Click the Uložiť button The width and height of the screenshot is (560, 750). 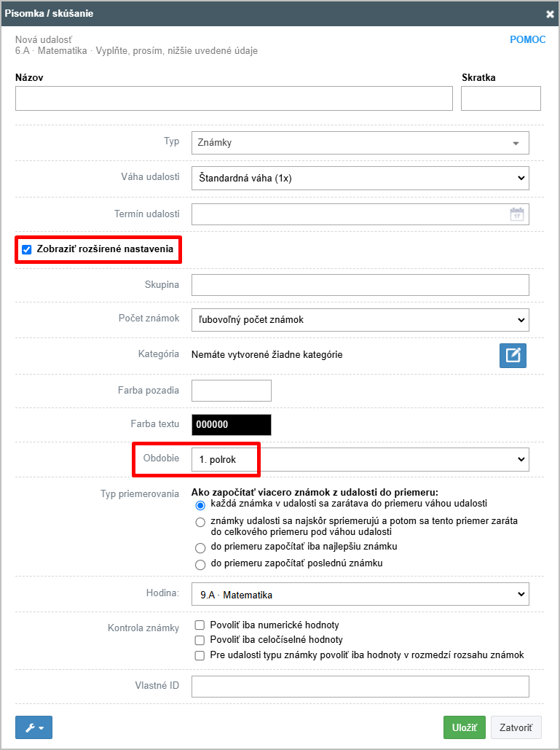tap(465, 727)
